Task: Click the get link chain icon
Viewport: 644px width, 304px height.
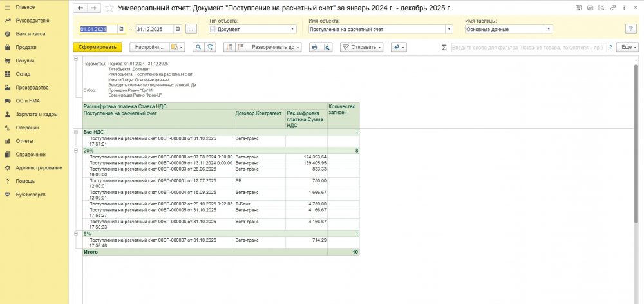Action: coord(613,7)
